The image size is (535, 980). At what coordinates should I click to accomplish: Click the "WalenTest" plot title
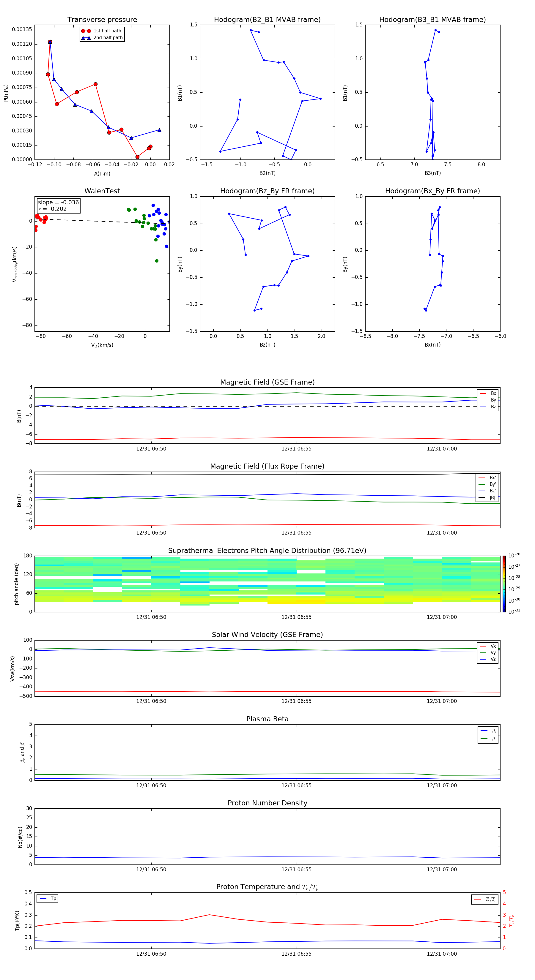tap(102, 191)
